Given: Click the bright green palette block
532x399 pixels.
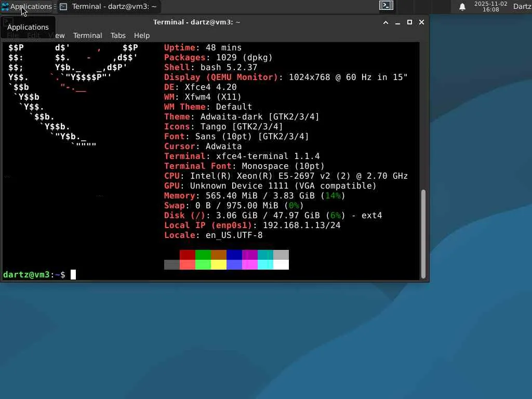Looking at the screenshot, I should coord(203,264).
